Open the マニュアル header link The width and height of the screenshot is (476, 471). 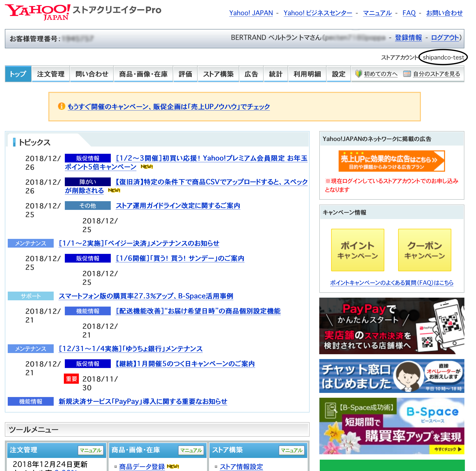click(x=378, y=13)
